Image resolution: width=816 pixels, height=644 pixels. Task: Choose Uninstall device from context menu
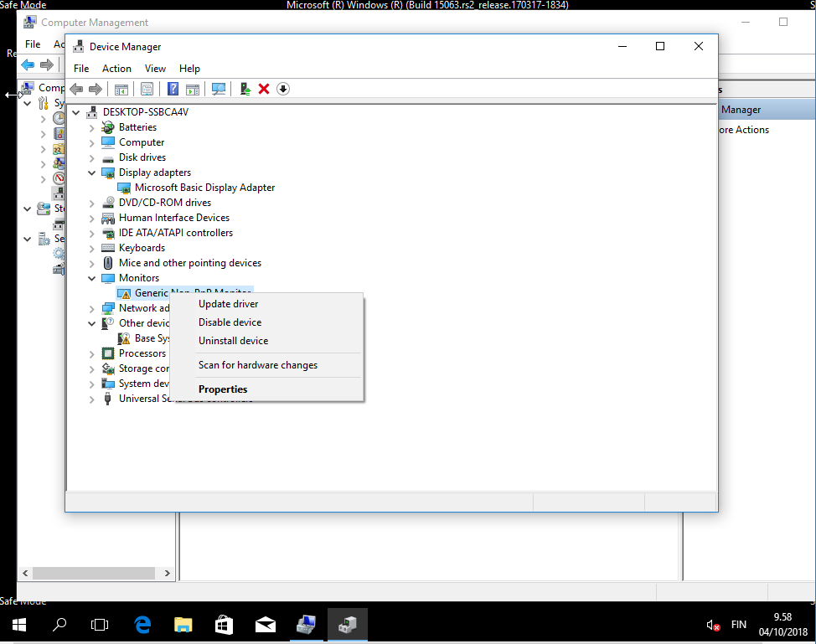coord(266,341)
